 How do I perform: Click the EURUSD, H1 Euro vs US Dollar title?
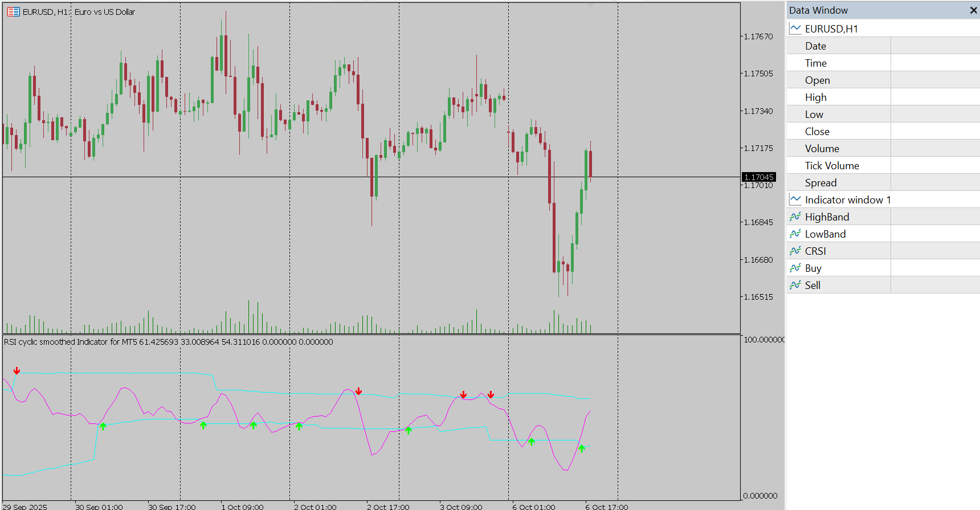pyautogui.click(x=79, y=12)
